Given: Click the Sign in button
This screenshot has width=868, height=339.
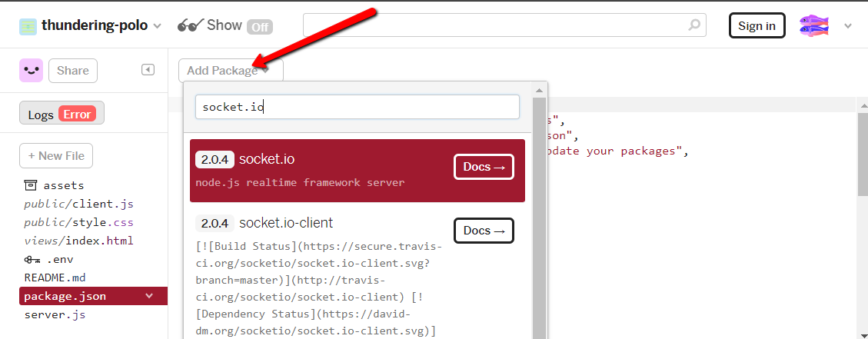Looking at the screenshot, I should click(757, 26).
